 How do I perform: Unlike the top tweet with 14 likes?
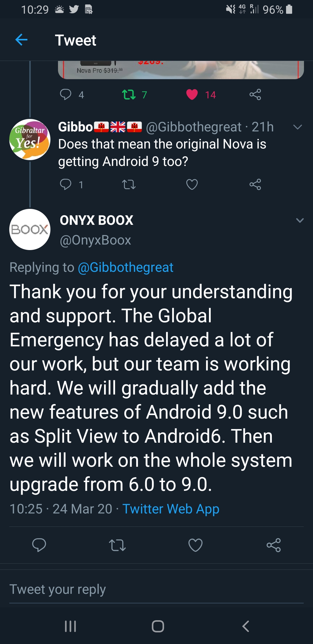(x=192, y=95)
